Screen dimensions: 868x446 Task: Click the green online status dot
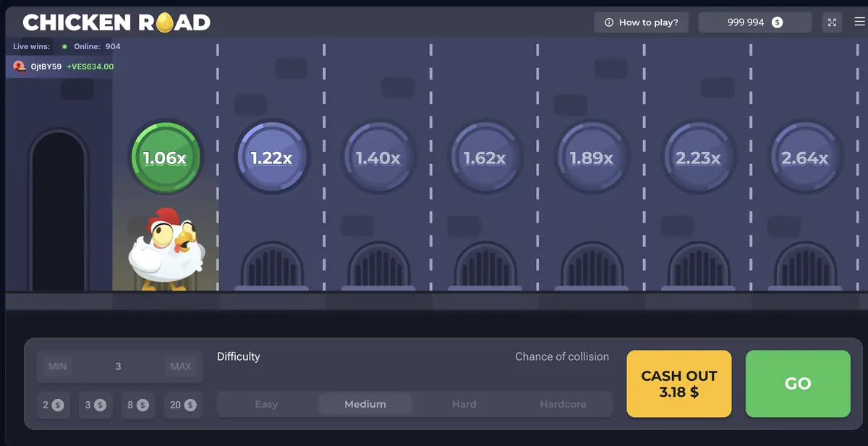64,46
